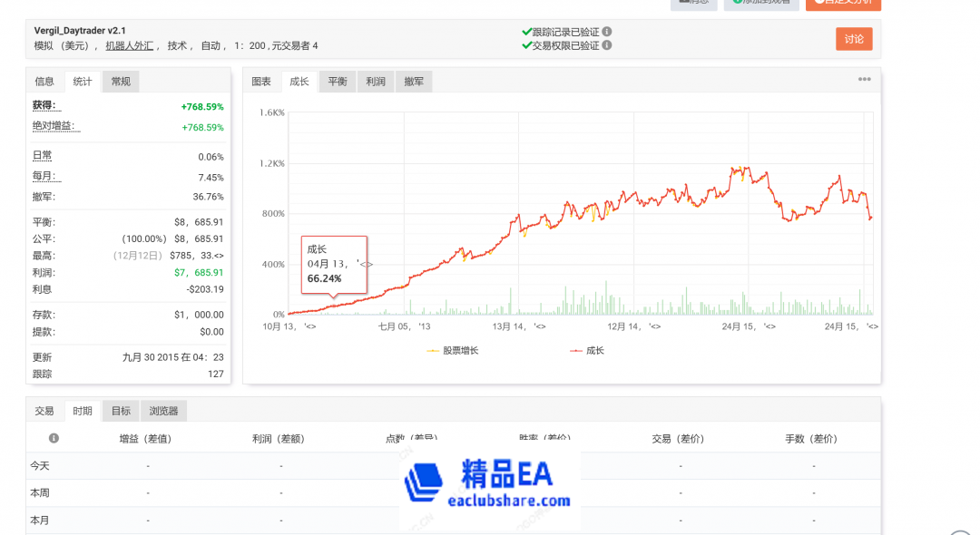Click the +768.59% value beside 获得
This screenshot has width=980, height=535.
coord(202,107)
